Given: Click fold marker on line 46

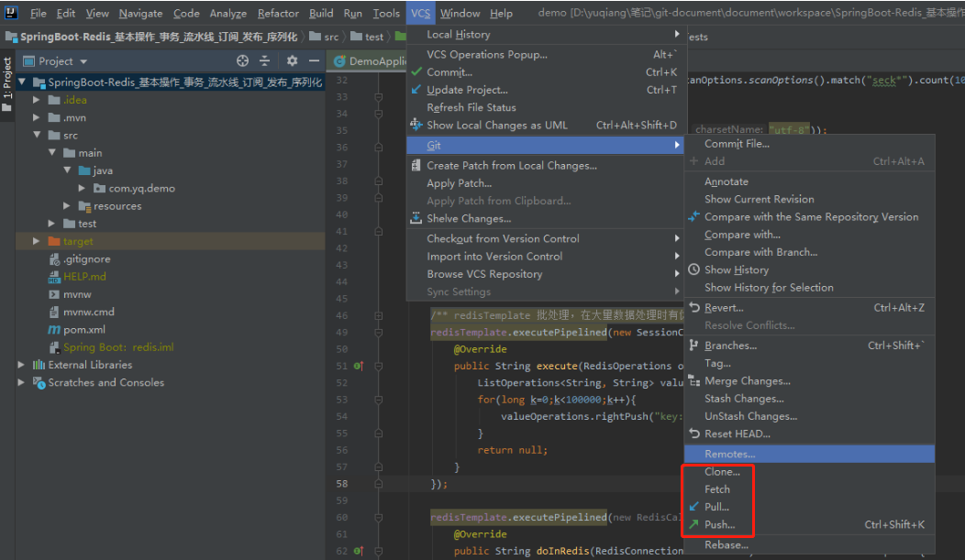Looking at the screenshot, I should point(379,315).
